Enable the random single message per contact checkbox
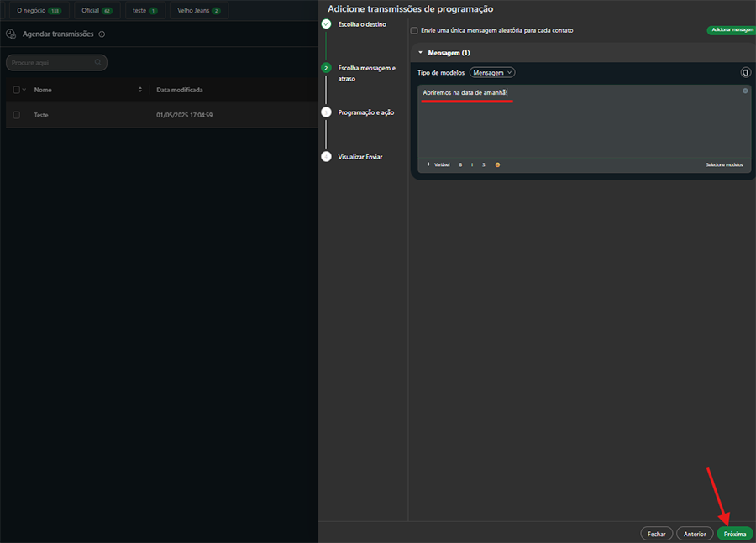Viewport: 756px width, 543px height. click(x=414, y=30)
